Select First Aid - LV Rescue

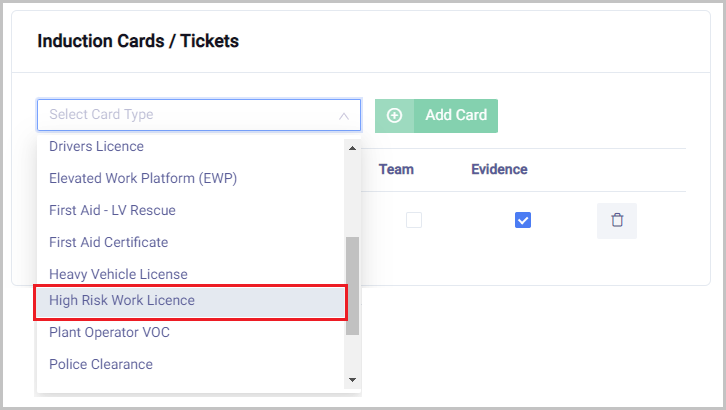(x=112, y=210)
